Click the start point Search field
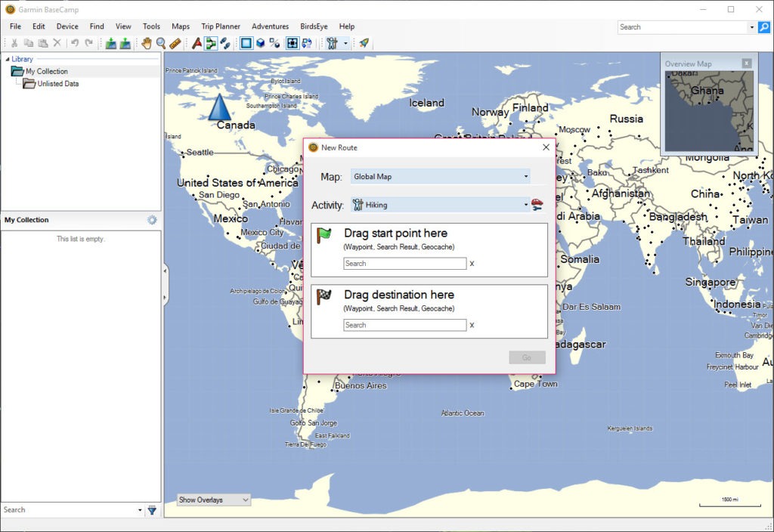This screenshot has height=532, width=774. click(405, 264)
